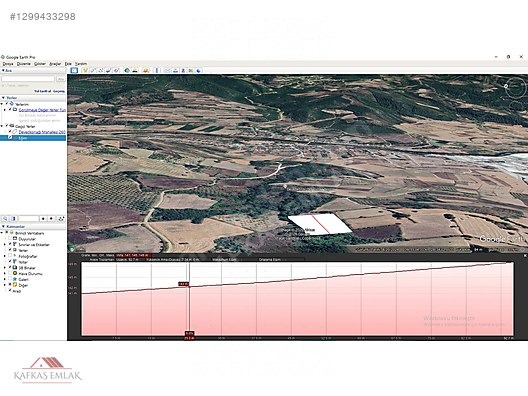Viewport: 528px width, 396px height.
Task: Toggle the Arazi layer checkbox
Action: tap(10, 291)
